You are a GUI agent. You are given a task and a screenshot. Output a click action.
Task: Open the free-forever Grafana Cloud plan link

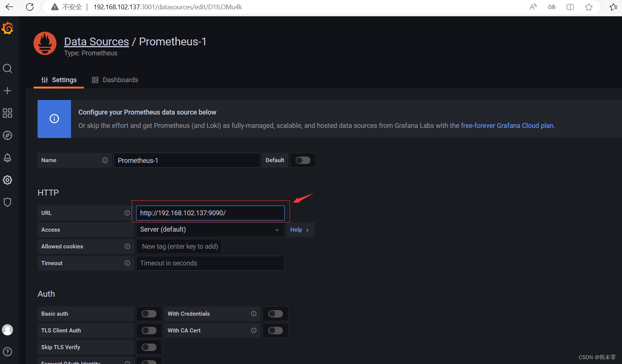(x=507, y=125)
